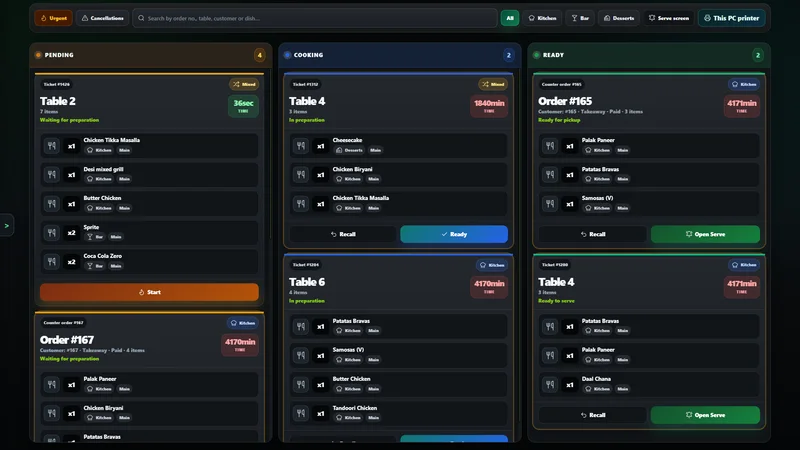800x450 pixels.
Task: Recall the ready Table 4 ticket
Action: 593,415
